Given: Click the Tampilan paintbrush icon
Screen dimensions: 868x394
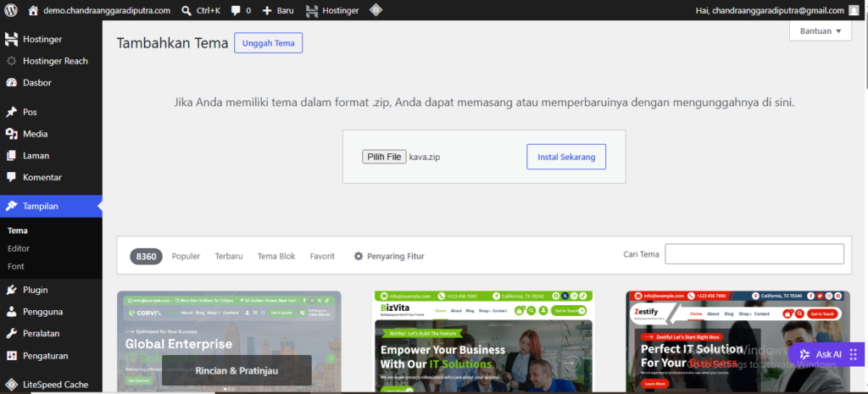Looking at the screenshot, I should [x=11, y=206].
